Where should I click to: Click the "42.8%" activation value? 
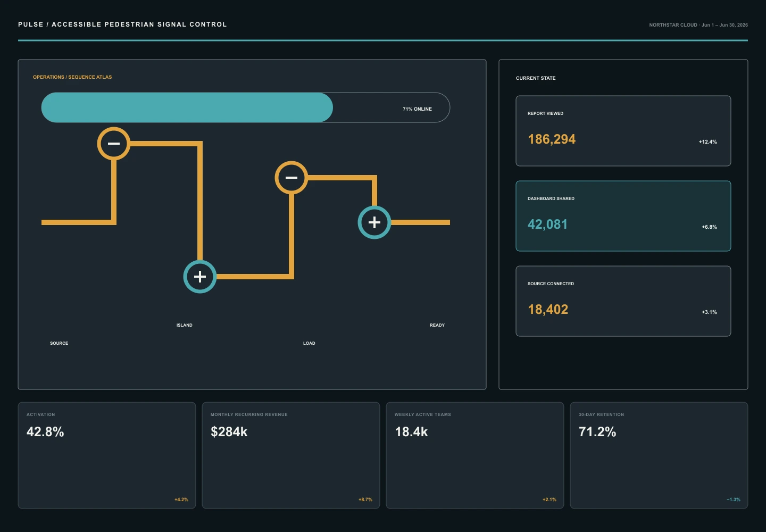click(x=45, y=432)
